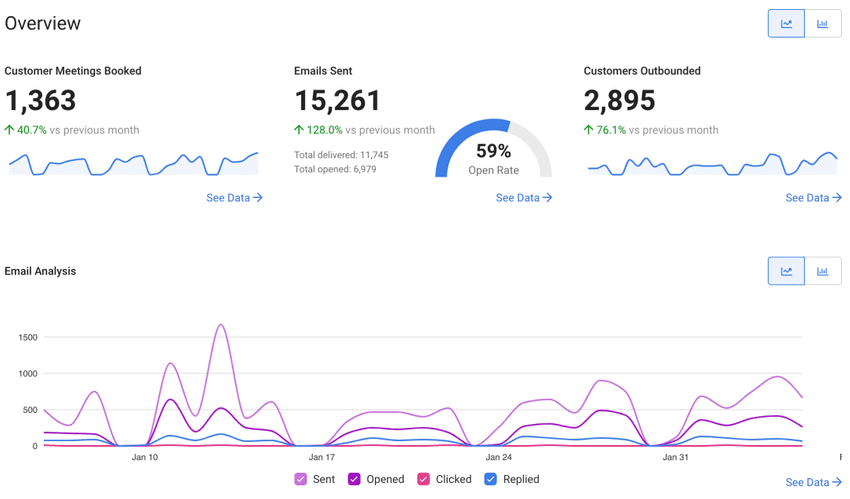Click arrow beside Customers Outbounded See Data

click(x=837, y=198)
